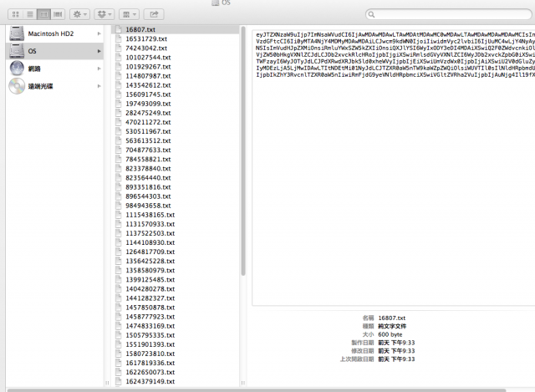Click the 784558821.txt file icon
This screenshot has height=392, width=535.
pyautogui.click(x=119, y=159)
